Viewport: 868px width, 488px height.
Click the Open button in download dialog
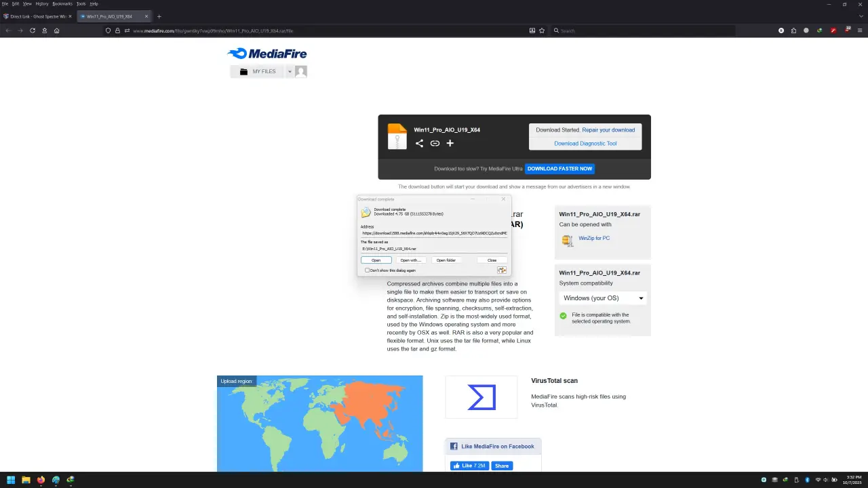click(x=376, y=260)
